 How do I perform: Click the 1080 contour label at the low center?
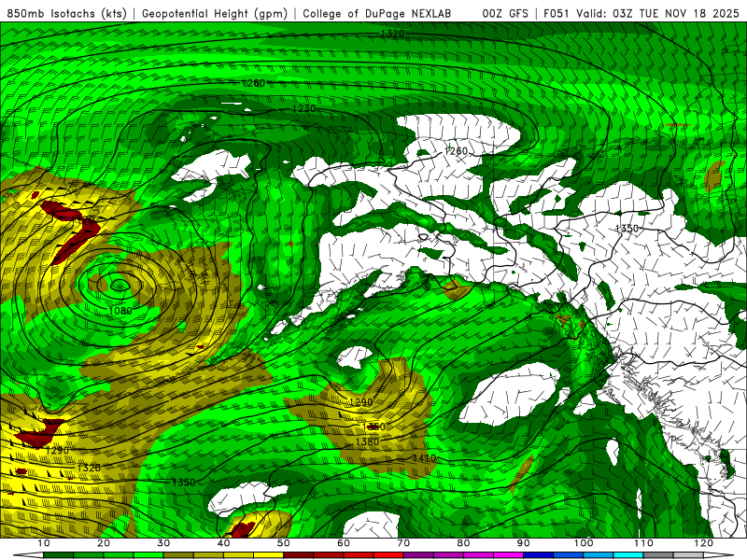(120, 311)
